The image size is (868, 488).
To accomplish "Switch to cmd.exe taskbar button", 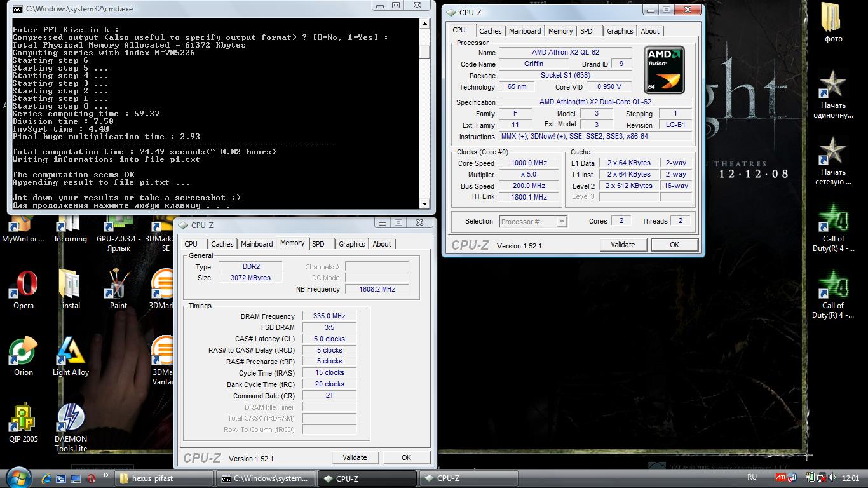I will pos(266,478).
